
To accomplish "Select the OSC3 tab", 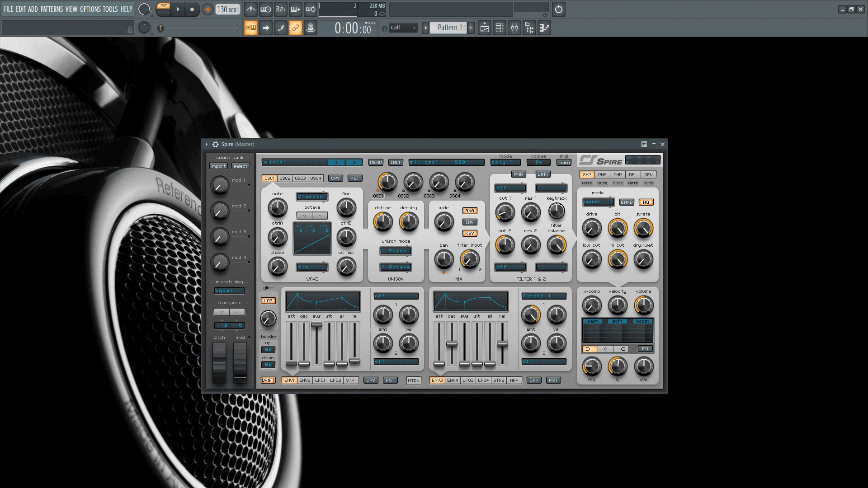I will click(x=300, y=178).
